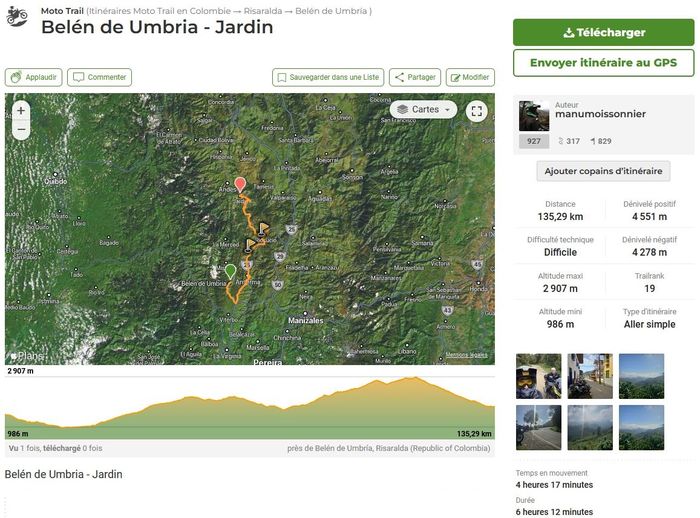
Task: Click the Moto Trail motorcycle icon
Action: pos(17,16)
